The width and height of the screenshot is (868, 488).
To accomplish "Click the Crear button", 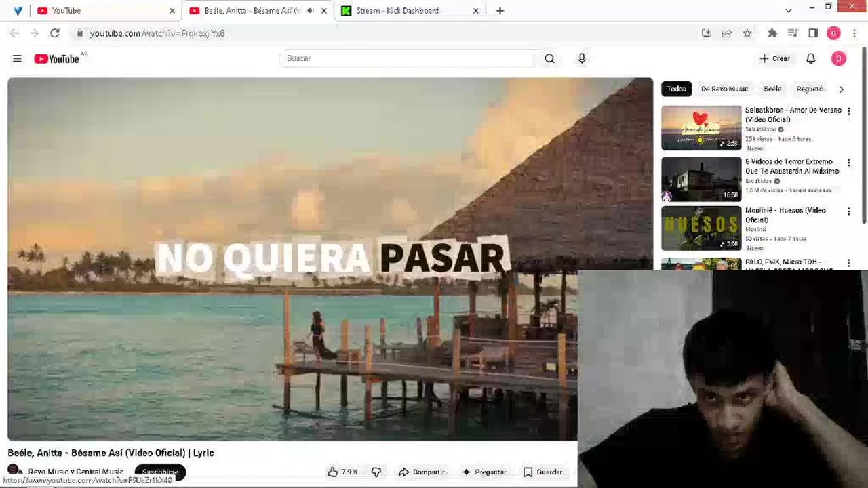I will point(775,59).
